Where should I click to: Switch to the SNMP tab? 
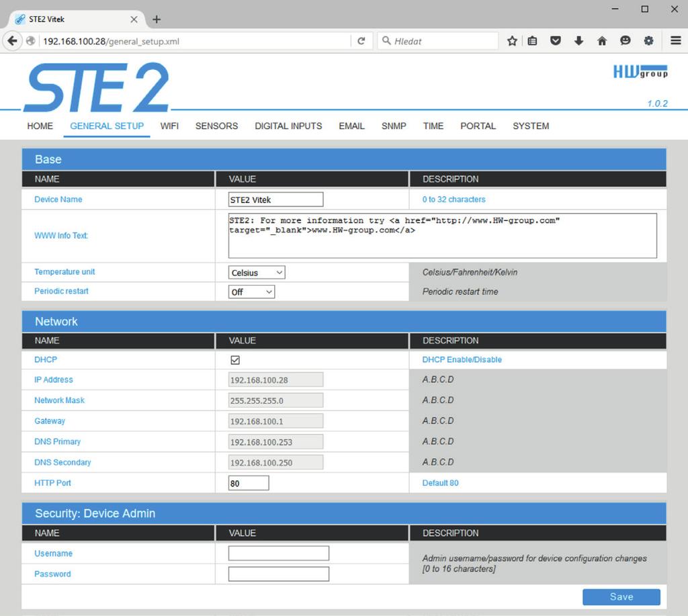[394, 126]
